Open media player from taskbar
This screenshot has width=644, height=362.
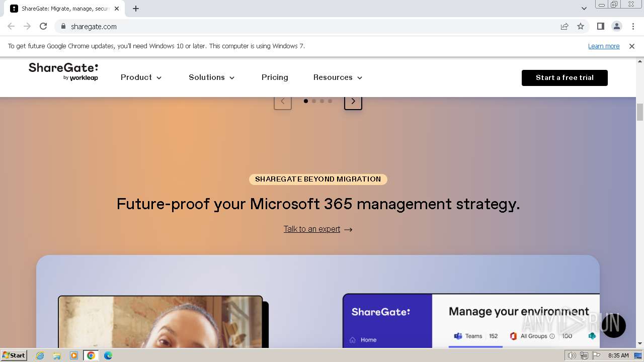(74, 355)
